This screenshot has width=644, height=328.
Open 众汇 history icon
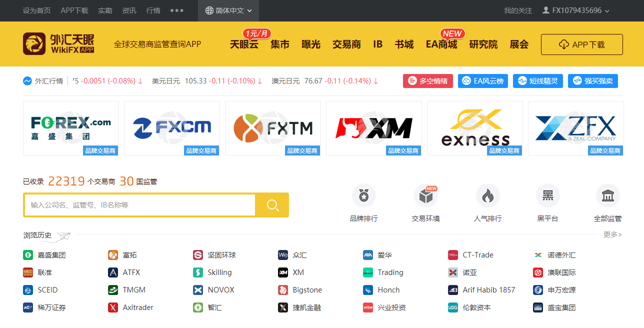pyautogui.click(x=283, y=255)
